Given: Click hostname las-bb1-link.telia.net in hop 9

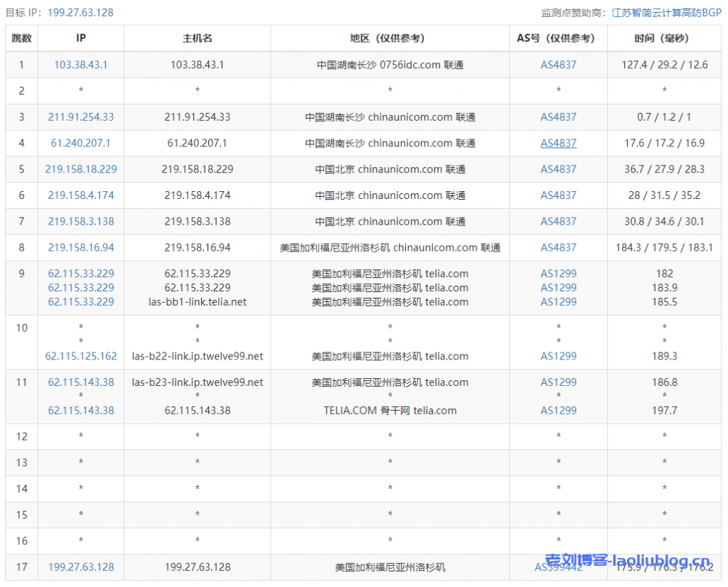Looking at the screenshot, I should 197,302.
